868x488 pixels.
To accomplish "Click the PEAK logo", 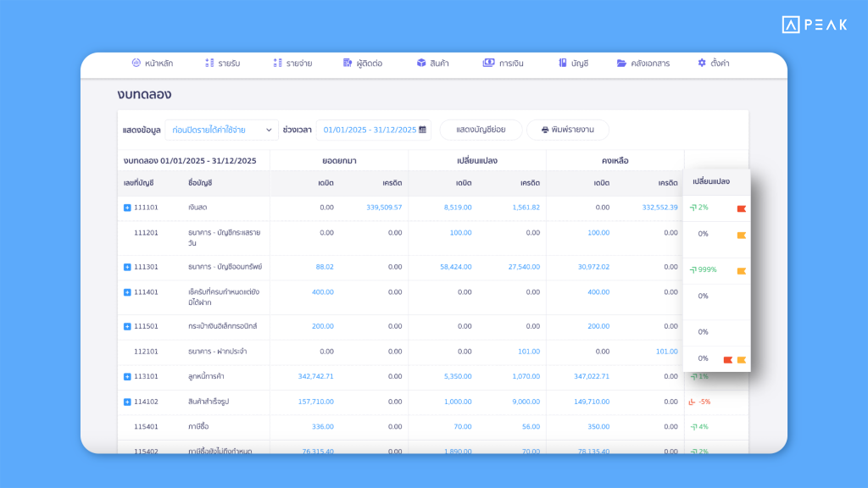I will 815,25.
